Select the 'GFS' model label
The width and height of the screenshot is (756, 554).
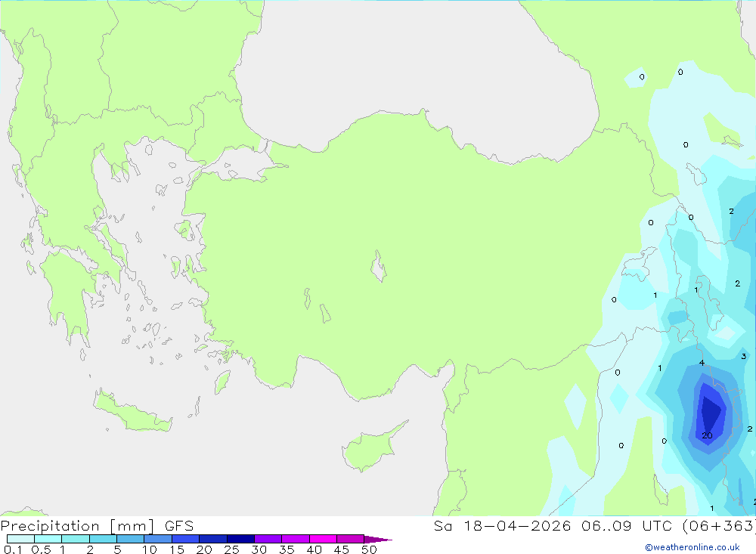[179, 526]
